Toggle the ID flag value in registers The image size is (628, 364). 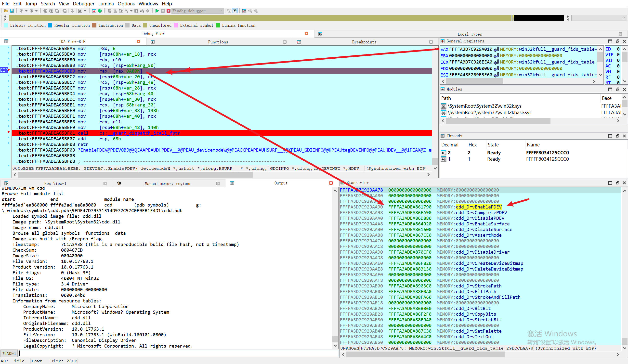pyautogui.click(x=618, y=49)
